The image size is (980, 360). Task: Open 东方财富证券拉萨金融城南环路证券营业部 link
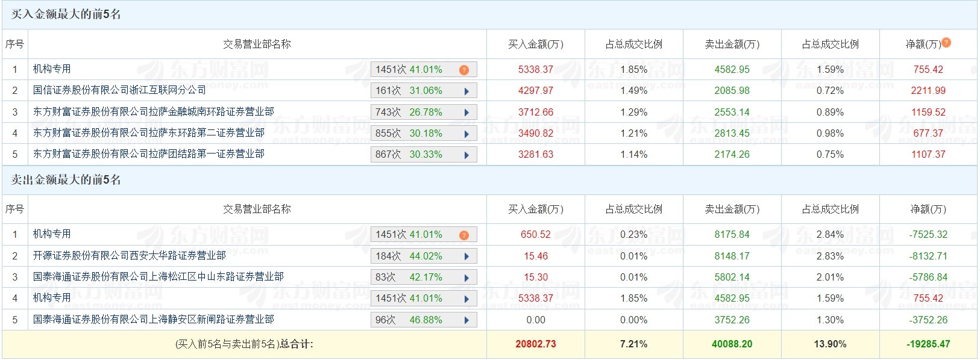coord(153,111)
